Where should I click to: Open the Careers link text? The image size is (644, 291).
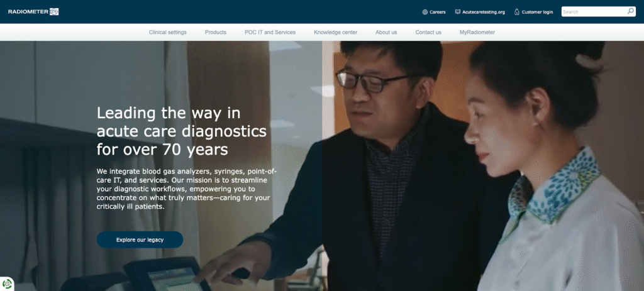coord(438,12)
